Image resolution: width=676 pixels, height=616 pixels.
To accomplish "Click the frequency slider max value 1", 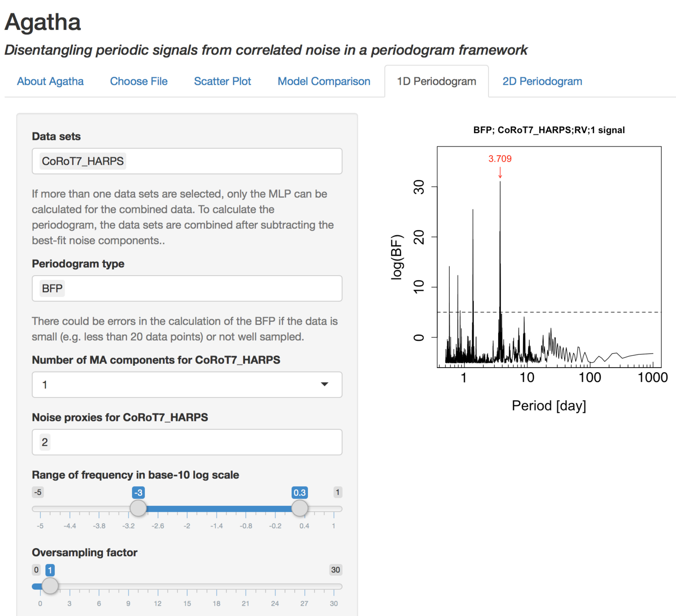I will [338, 492].
